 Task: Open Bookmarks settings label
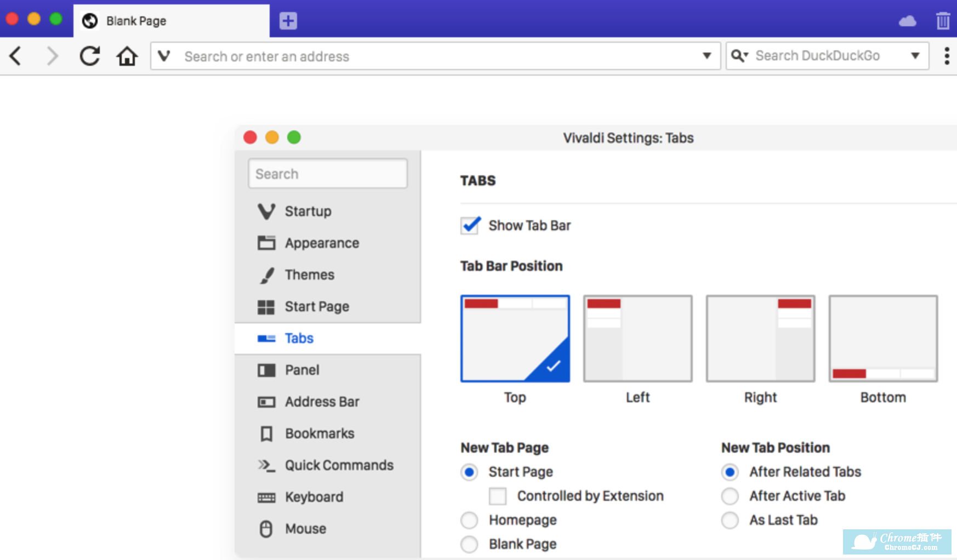click(x=320, y=433)
